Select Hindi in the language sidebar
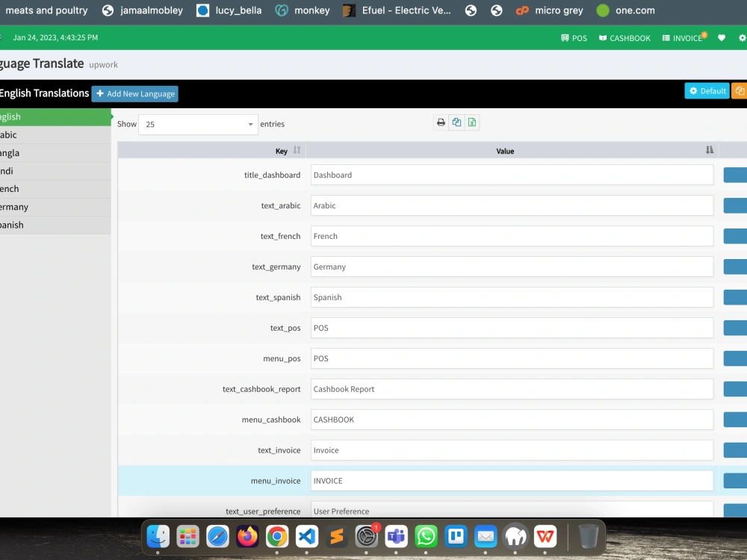 click(x=55, y=171)
